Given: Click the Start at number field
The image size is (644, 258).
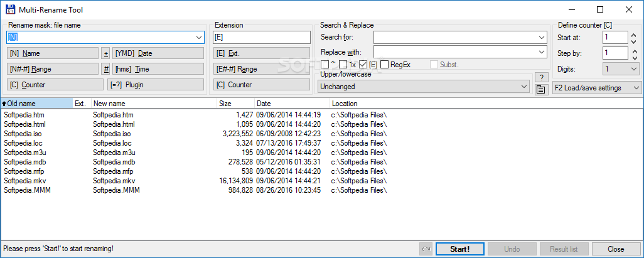Looking at the screenshot, I should 615,38.
